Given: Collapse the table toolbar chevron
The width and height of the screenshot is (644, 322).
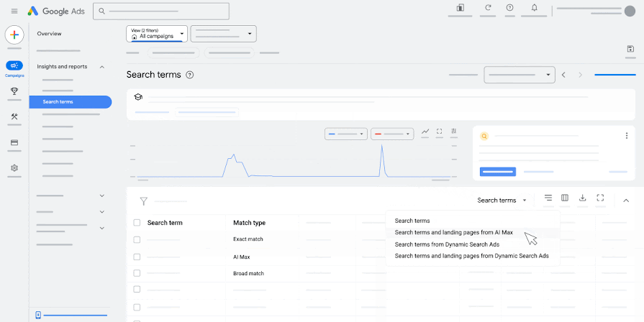Looking at the screenshot, I should pos(626,201).
